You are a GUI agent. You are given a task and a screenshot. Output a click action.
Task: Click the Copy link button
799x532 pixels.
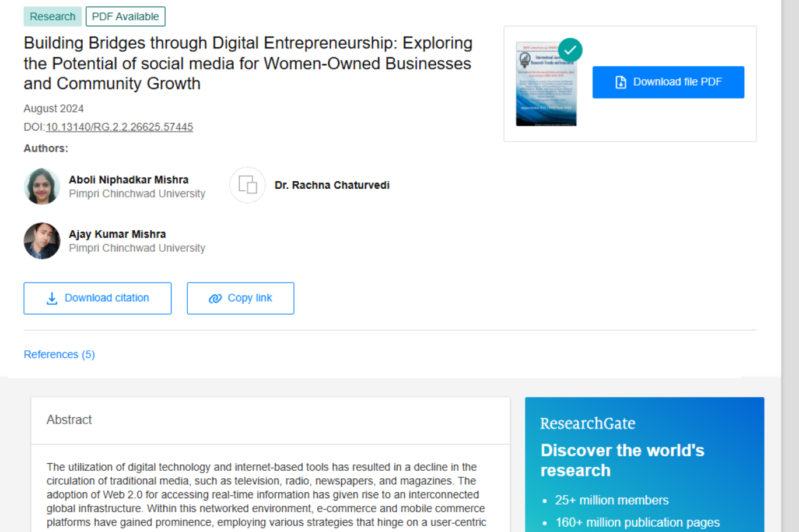click(x=240, y=298)
